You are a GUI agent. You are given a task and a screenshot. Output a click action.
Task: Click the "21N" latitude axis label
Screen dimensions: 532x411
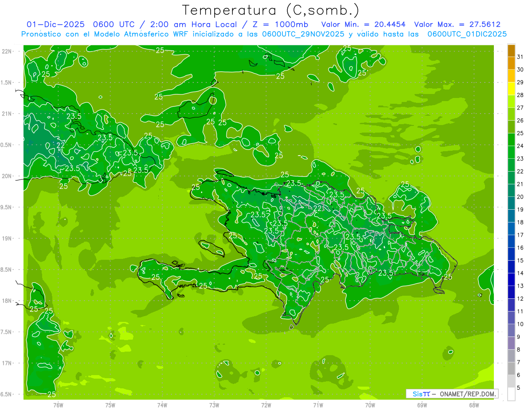pyautogui.click(x=6, y=114)
